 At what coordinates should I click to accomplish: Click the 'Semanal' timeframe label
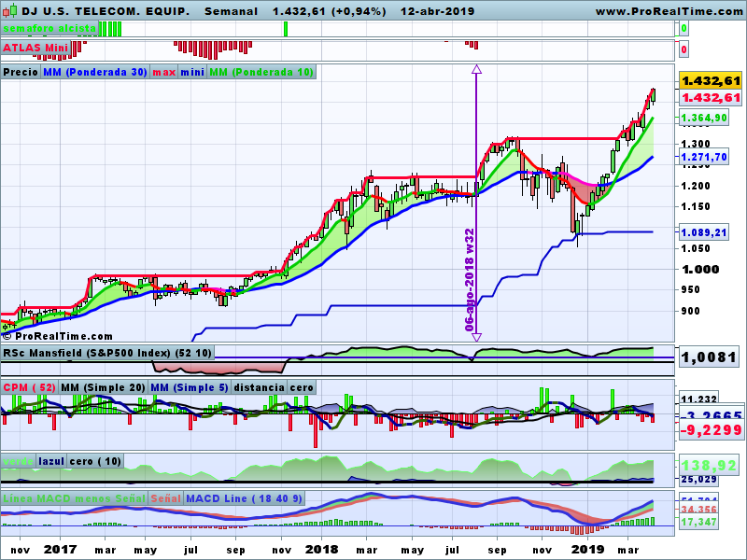pos(231,11)
